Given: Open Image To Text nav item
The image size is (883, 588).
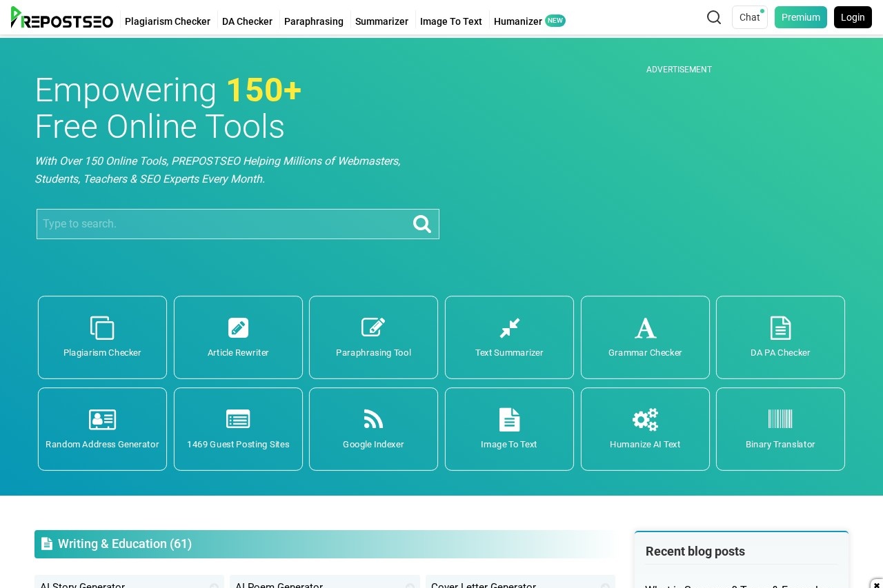Looking at the screenshot, I should [451, 21].
